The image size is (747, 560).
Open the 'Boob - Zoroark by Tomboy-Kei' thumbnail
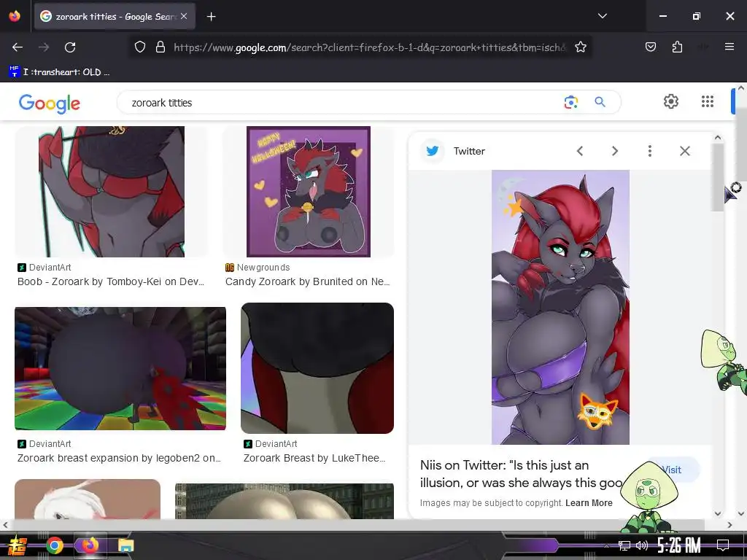tap(112, 192)
